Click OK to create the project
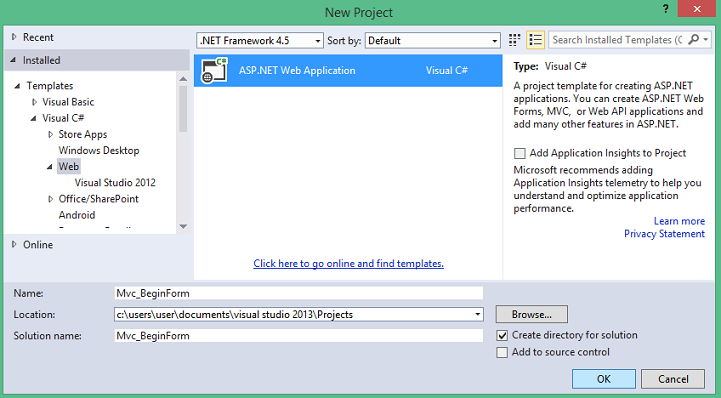 604,379
